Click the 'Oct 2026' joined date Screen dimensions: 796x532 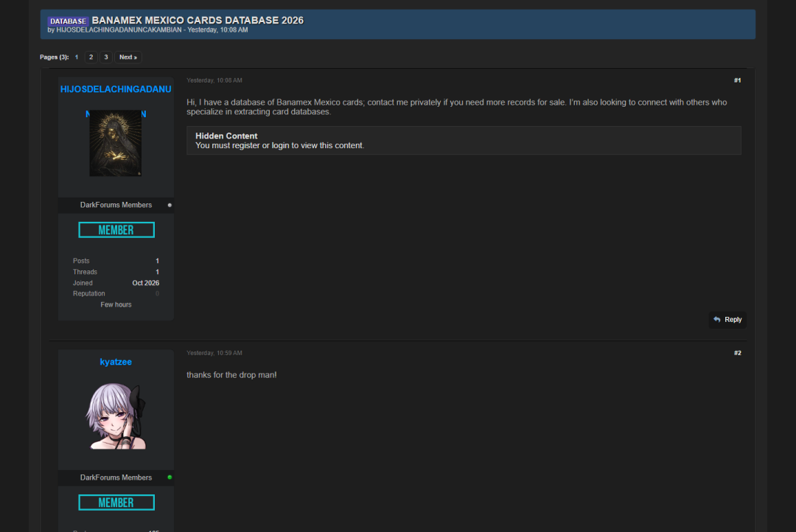(146, 283)
